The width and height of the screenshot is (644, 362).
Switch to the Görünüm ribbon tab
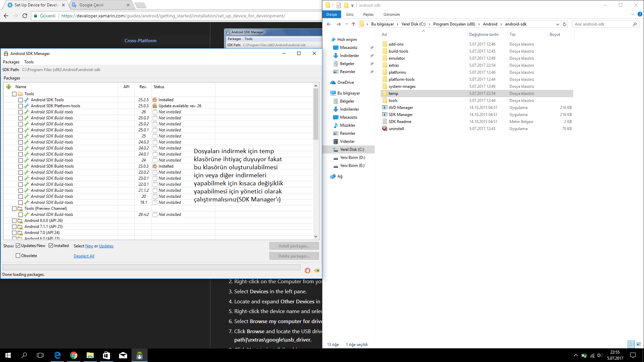pos(391,14)
